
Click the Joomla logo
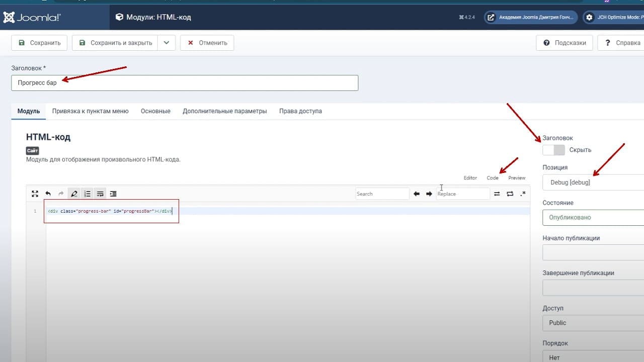pyautogui.click(x=32, y=18)
